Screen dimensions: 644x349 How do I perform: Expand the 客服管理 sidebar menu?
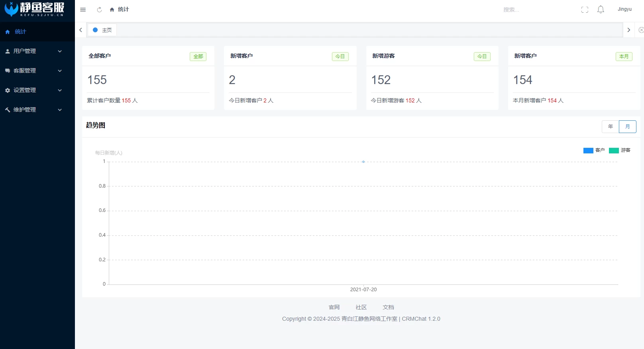pos(34,71)
